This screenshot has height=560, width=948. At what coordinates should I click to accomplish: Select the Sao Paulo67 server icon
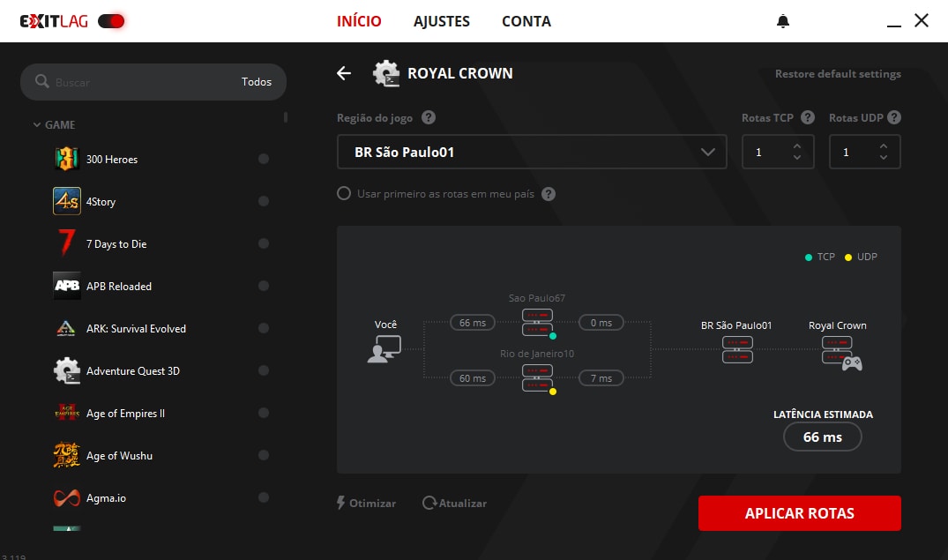(537, 323)
